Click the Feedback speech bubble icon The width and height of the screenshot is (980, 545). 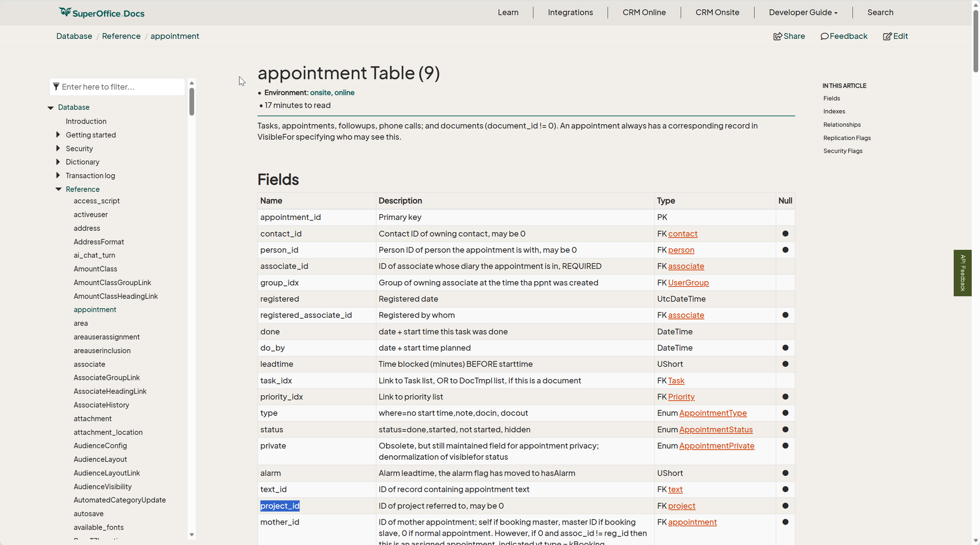[824, 36]
